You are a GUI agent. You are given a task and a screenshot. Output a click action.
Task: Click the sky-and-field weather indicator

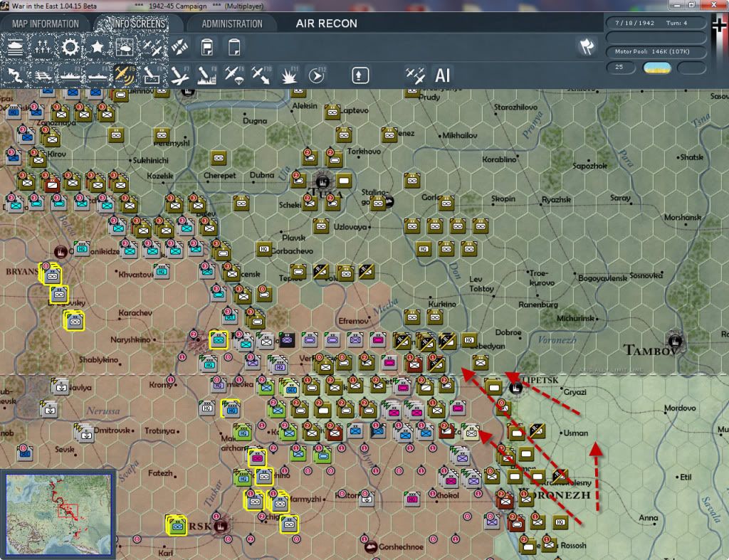click(x=656, y=68)
